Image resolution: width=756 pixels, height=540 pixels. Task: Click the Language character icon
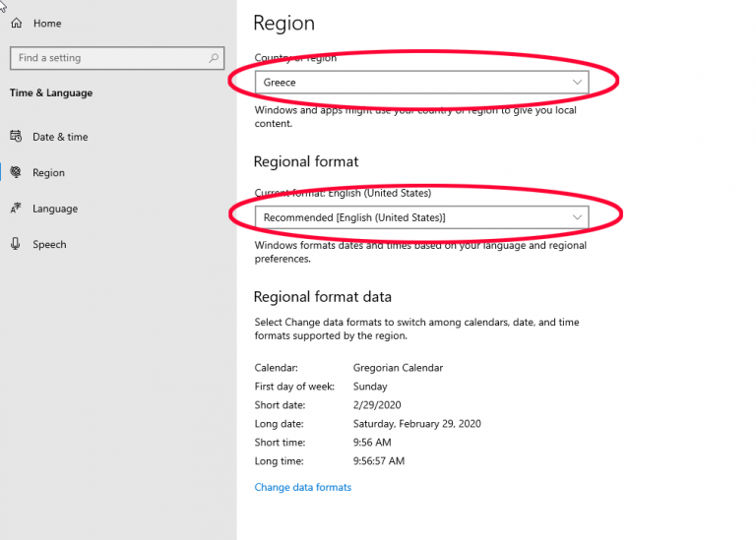(16, 209)
